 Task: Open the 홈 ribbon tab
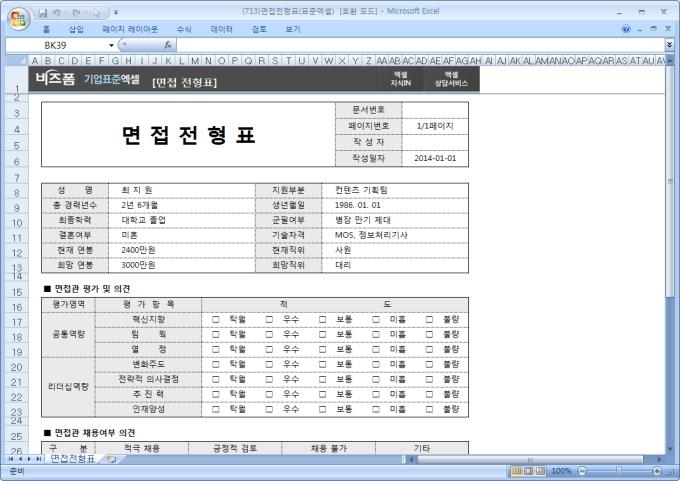coord(46,29)
